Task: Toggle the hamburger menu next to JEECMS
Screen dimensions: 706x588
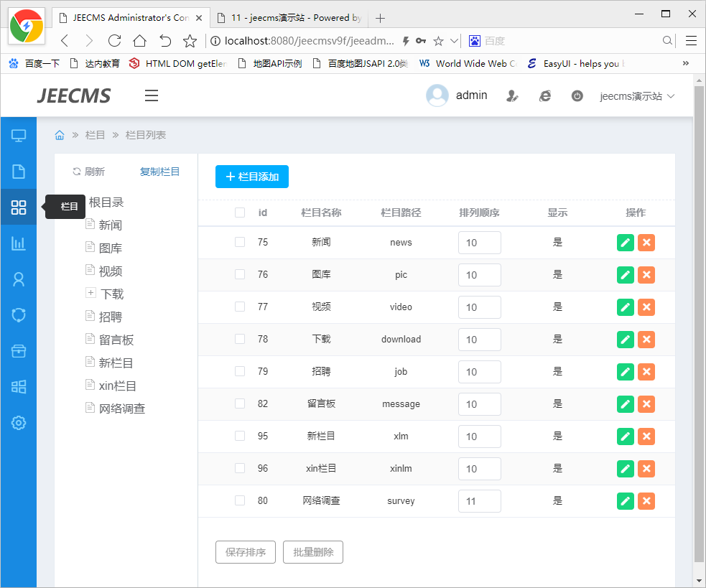Action: tap(151, 95)
